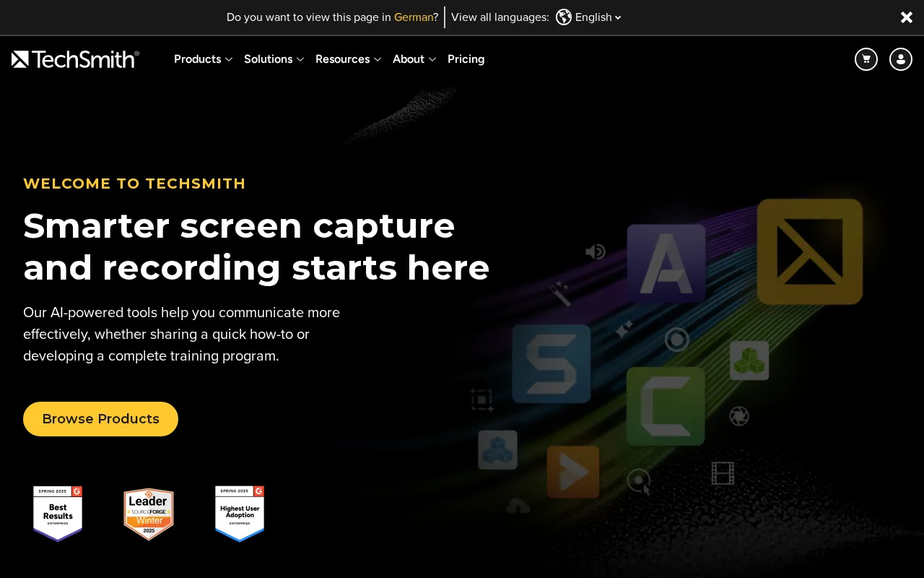Click the 'WELCOME TO TECHSMITH' heading
924x578 pixels.
pyautogui.click(x=134, y=184)
